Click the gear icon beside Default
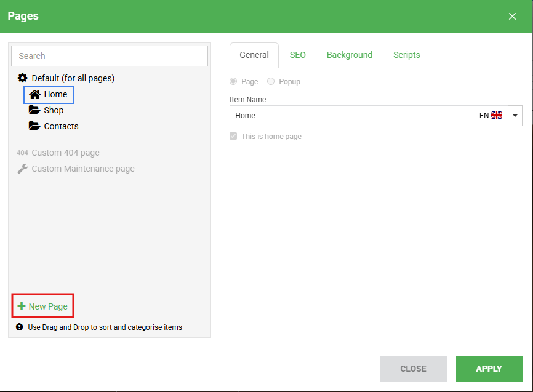The image size is (533, 392). tap(23, 78)
